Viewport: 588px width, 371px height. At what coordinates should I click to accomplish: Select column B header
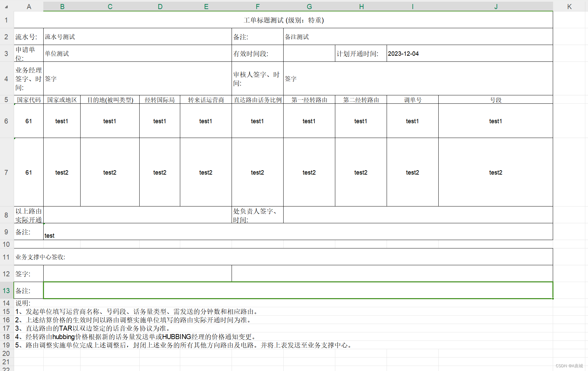[x=62, y=7]
